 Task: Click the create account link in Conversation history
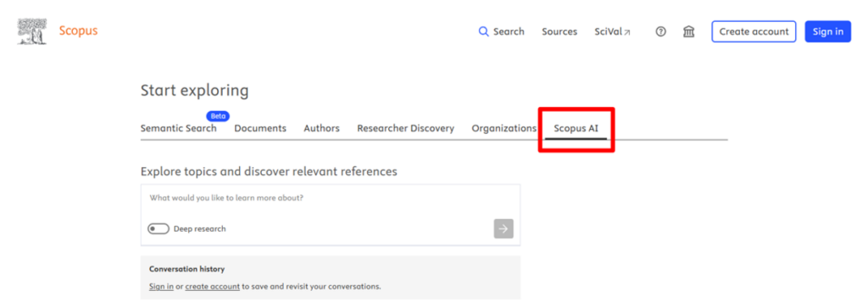pos(213,287)
